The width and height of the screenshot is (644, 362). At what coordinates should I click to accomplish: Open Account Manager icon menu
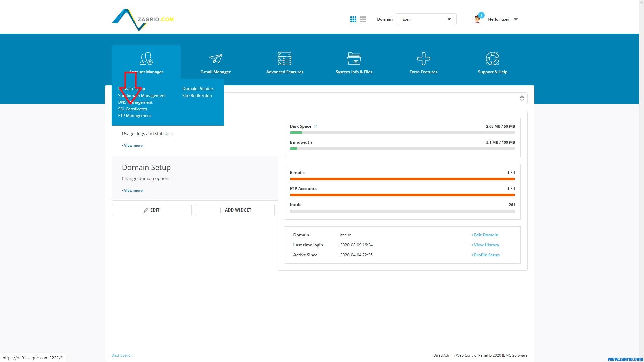[146, 59]
